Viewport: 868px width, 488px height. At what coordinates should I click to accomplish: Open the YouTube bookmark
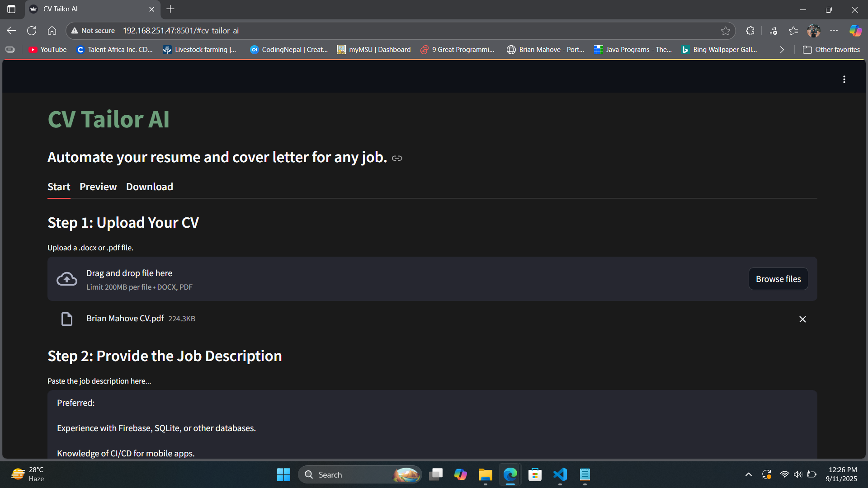pyautogui.click(x=48, y=50)
